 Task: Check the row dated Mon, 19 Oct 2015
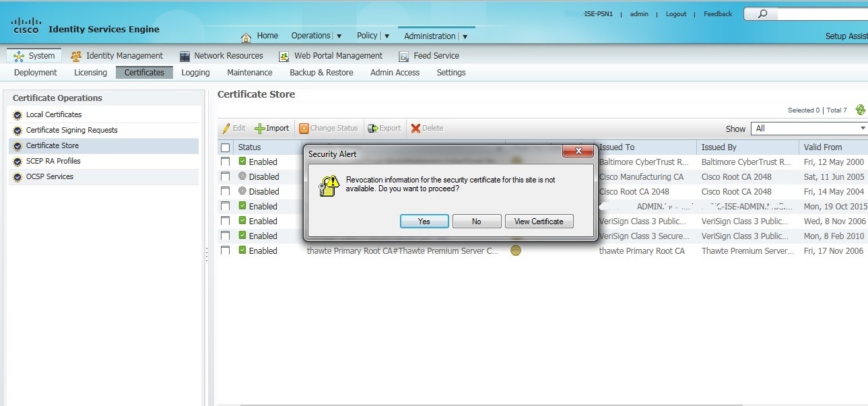225,206
